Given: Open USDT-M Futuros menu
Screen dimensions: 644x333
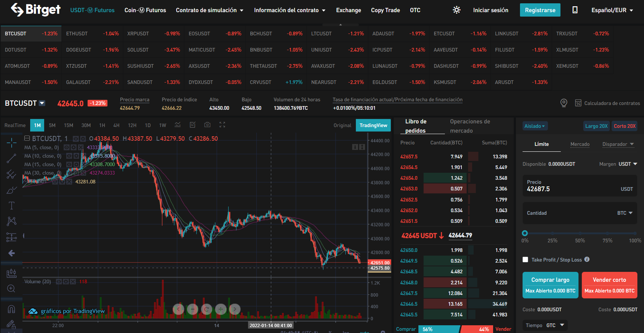Looking at the screenshot, I should tap(92, 10).
